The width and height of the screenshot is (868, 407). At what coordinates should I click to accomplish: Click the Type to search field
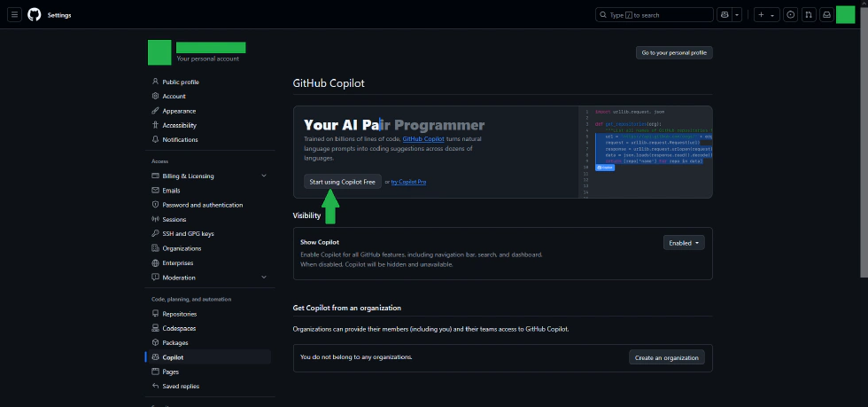654,15
